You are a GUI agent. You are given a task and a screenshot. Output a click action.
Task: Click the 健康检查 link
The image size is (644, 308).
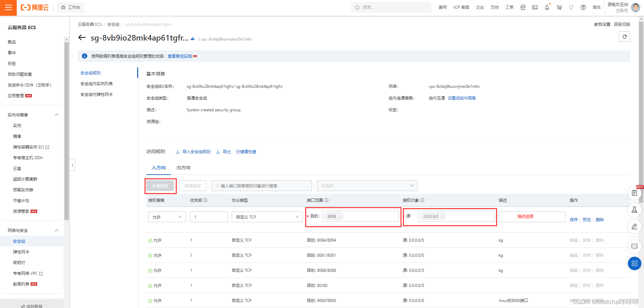pos(246,152)
